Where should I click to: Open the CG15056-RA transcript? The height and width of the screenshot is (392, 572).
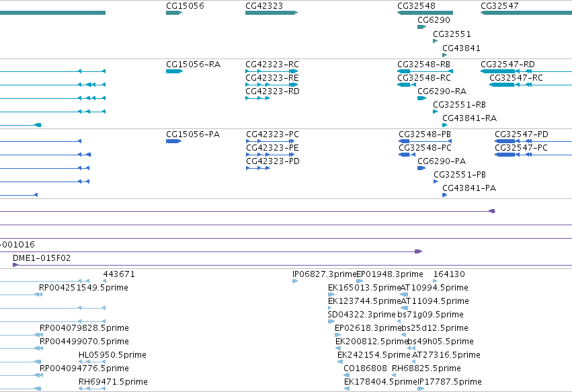tap(194, 65)
